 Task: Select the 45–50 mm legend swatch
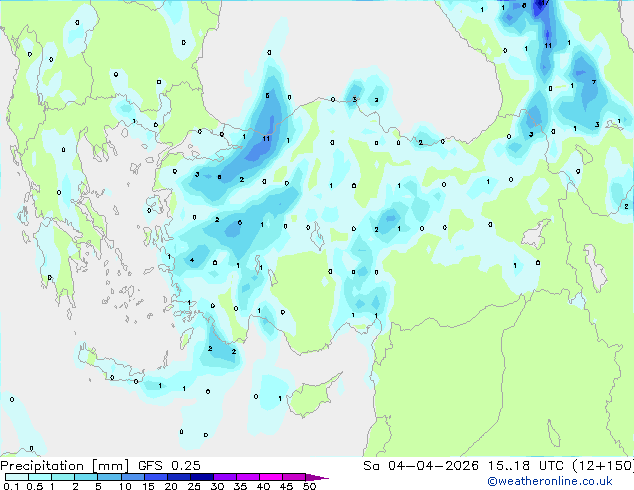pos(294,477)
